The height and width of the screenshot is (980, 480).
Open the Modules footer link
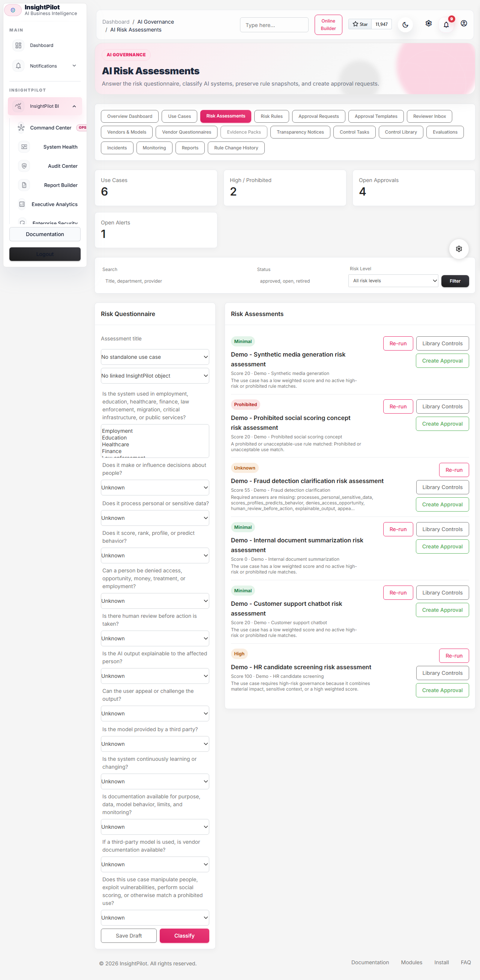click(411, 962)
